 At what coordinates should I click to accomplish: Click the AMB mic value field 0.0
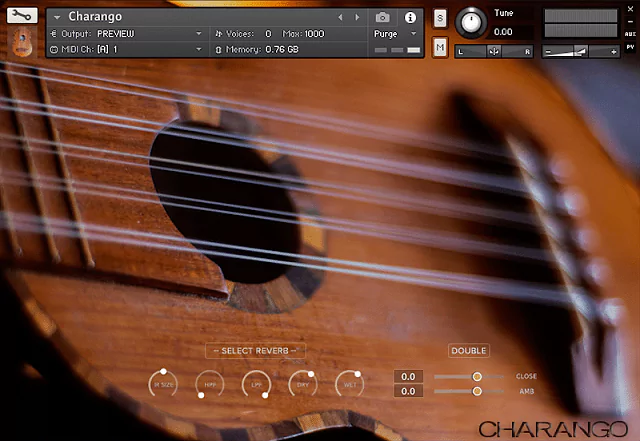click(408, 391)
